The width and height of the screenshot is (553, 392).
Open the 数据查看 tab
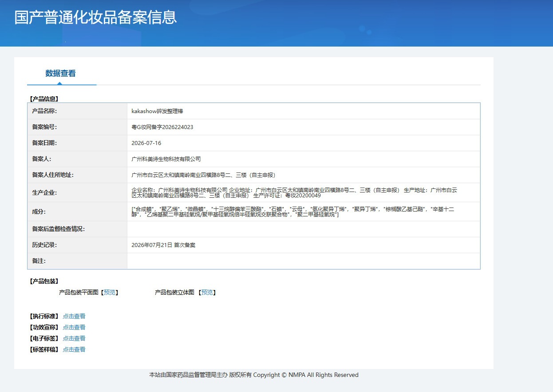pos(60,74)
